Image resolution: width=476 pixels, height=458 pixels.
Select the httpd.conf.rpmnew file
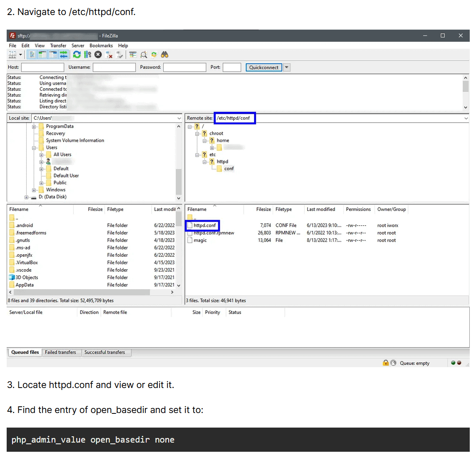214,233
